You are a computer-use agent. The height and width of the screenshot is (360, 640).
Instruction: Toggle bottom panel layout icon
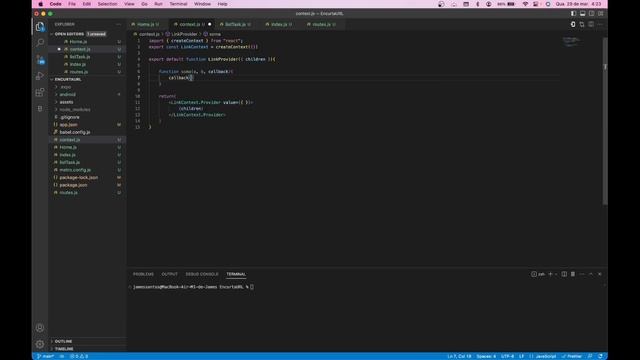point(582,13)
